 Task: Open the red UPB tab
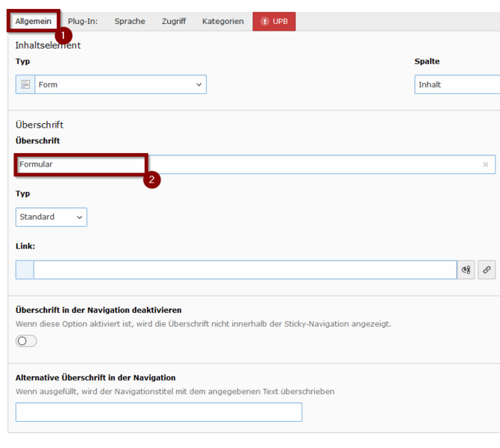click(x=274, y=22)
